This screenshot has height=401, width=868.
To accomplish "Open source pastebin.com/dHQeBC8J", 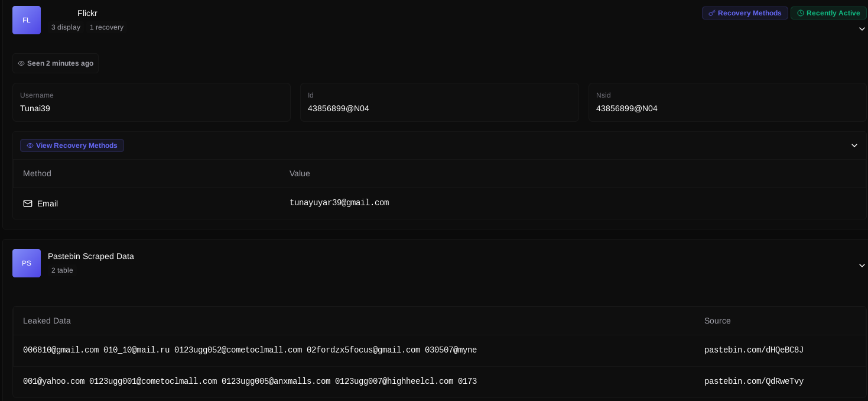I will [754, 350].
